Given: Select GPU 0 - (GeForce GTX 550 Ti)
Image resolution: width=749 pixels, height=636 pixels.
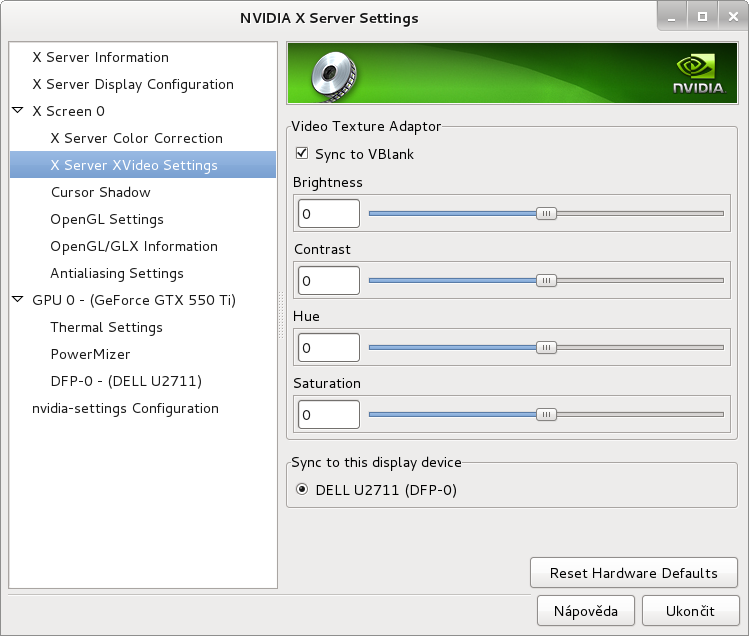Looking at the screenshot, I should point(134,301).
